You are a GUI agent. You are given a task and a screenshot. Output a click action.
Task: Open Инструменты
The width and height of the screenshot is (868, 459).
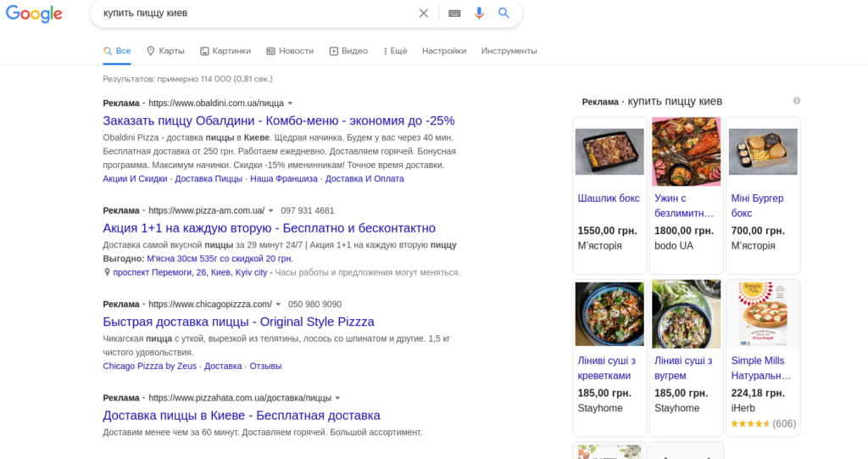tap(509, 51)
